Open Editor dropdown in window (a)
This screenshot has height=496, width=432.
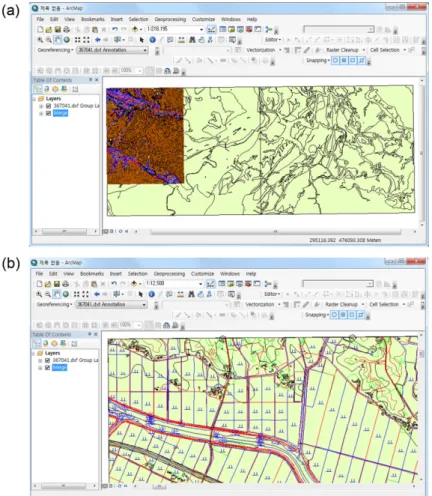tap(273, 40)
